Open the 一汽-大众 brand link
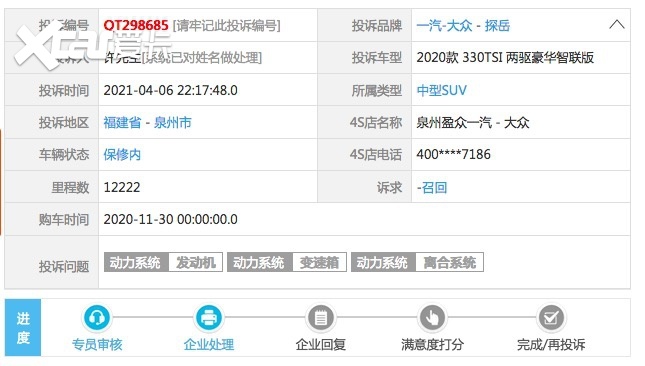 pyautogui.click(x=444, y=25)
